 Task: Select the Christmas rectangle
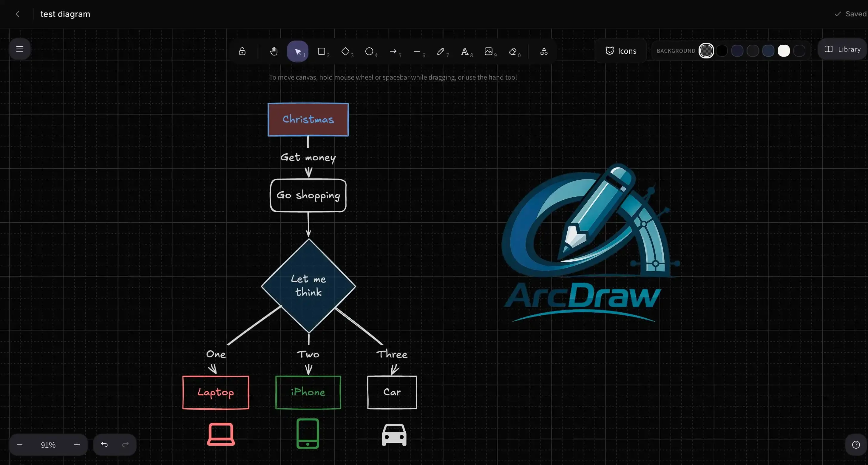[308, 120]
